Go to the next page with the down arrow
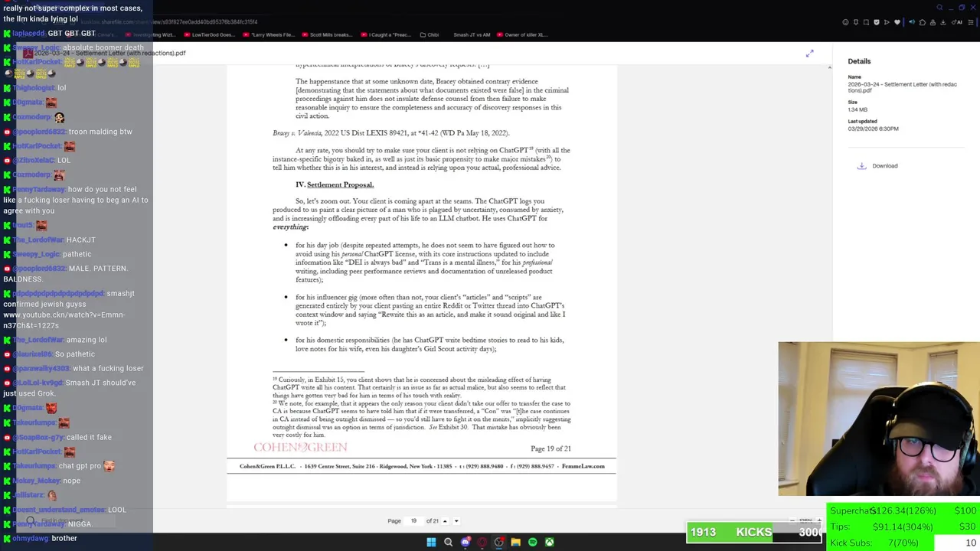Viewport: 980px width, 551px height. point(456,521)
